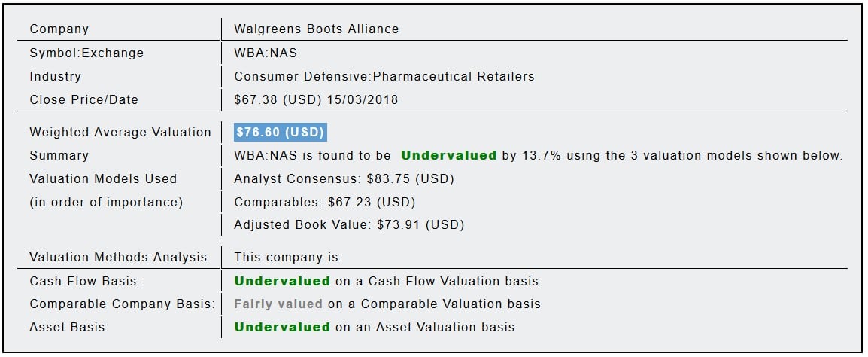Viewport: 868px width, 357px height.
Task: Click the Comparables $67.23 valuation line
Action: [324, 203]
